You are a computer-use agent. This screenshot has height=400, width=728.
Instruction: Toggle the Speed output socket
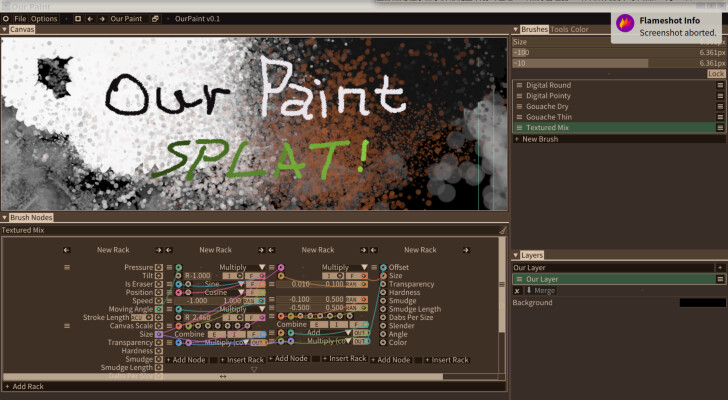pyautogui.click(x=159, y=301)
